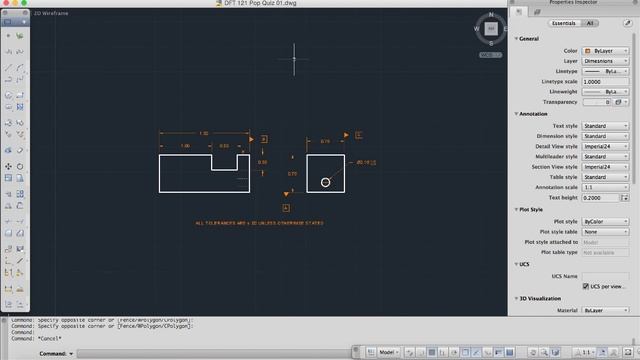Open the Dimension style dropdown
This screenshot has width=640, height=360.
[x=605, y=136]
